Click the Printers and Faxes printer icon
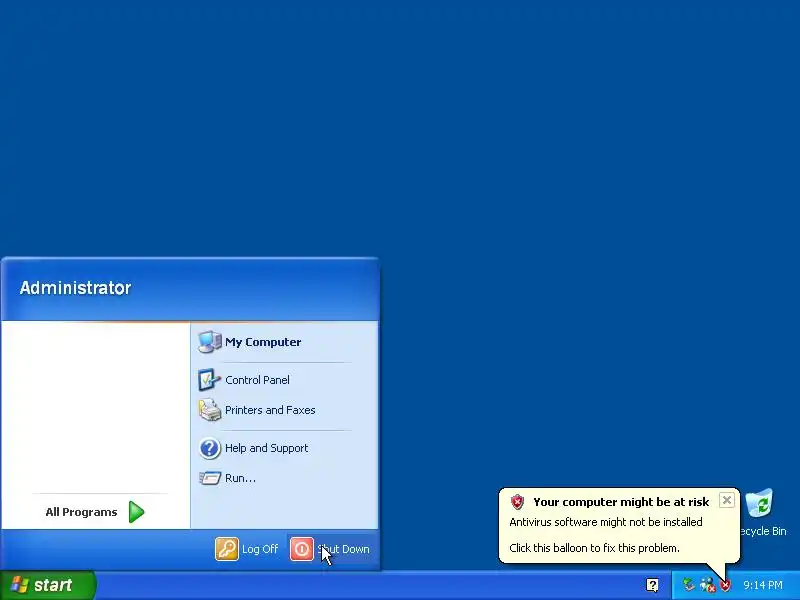800x600 pixels. pos(209,410)
